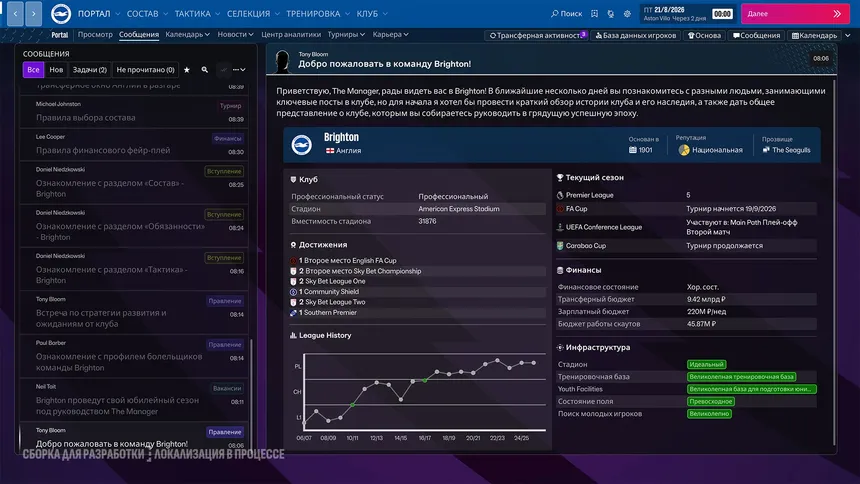Image resolution: width=860 pixels, height=484 pixels.
Task: Go forward with the right arrow button
Action: pyautogui.click(x=33, y=14)
